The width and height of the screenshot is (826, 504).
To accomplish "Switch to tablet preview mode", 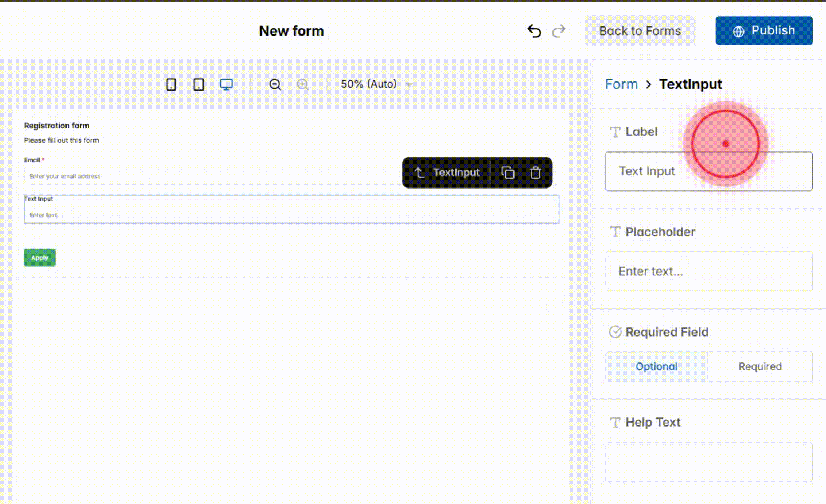I will [x=198, y=84].
